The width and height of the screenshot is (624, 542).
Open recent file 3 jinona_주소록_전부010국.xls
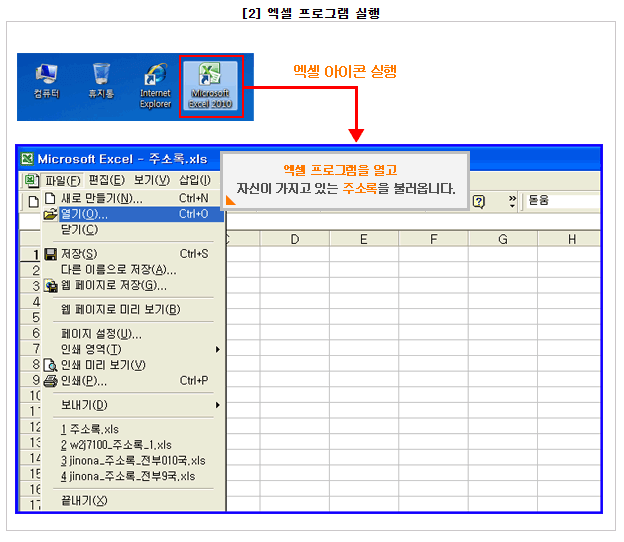134,461
